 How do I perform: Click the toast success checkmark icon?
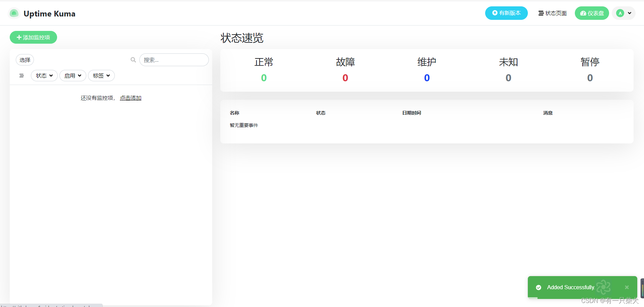[539, 288]
